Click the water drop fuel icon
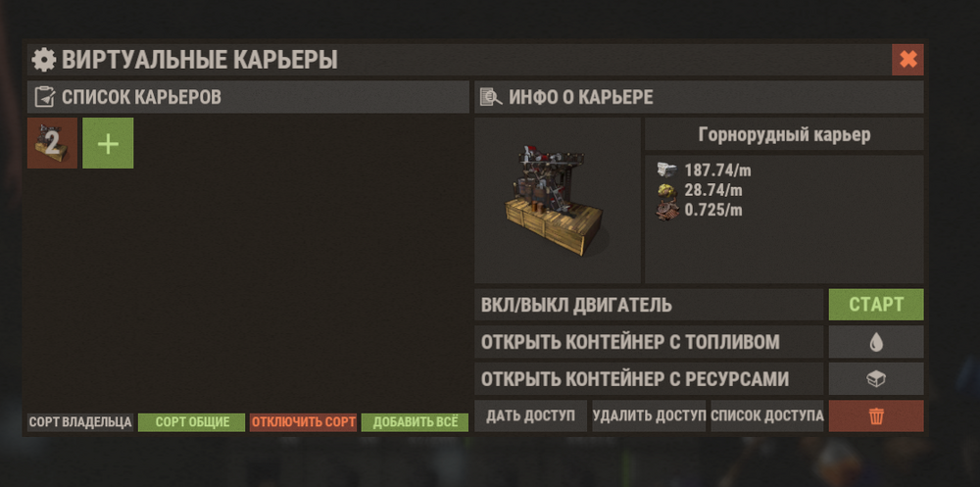This screenshot has height=487, width=980. [x=875, y=342]
